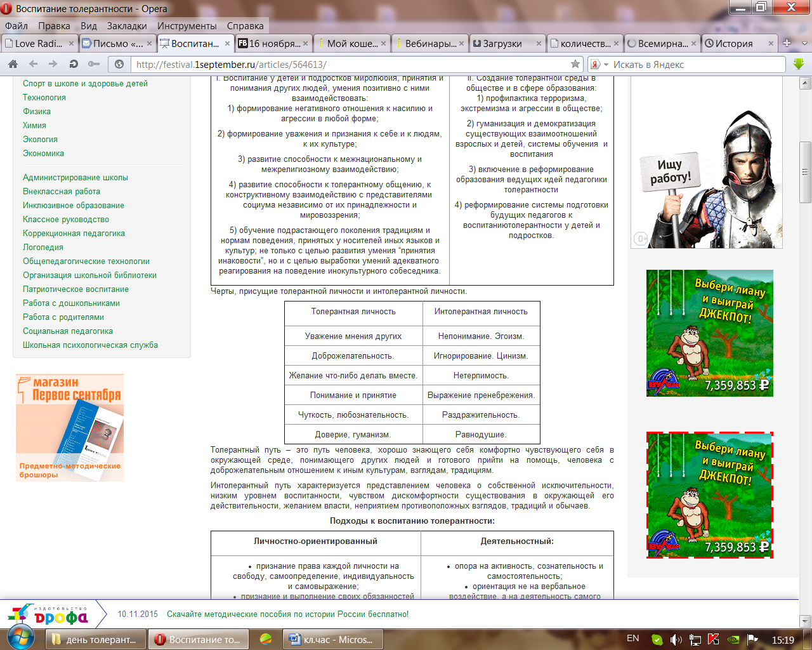Open Патриотическое воспитание link
This screenshot has width=812, height=650.
coord(75,289)
